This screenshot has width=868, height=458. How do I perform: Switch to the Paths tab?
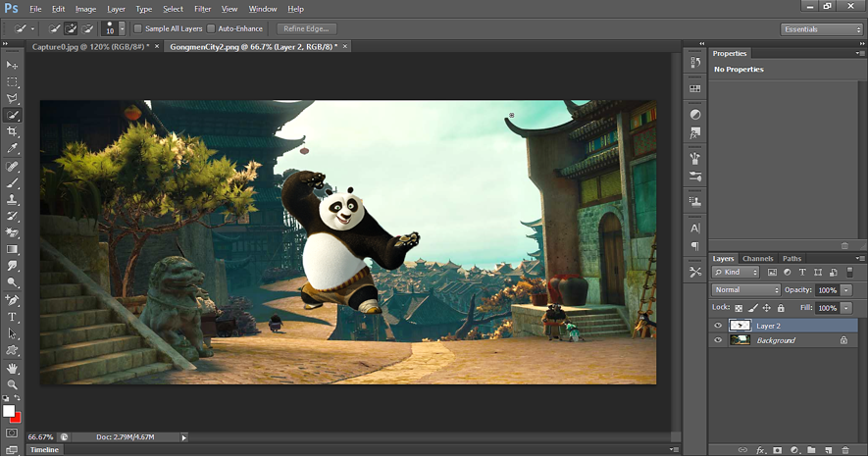point(791,259)
